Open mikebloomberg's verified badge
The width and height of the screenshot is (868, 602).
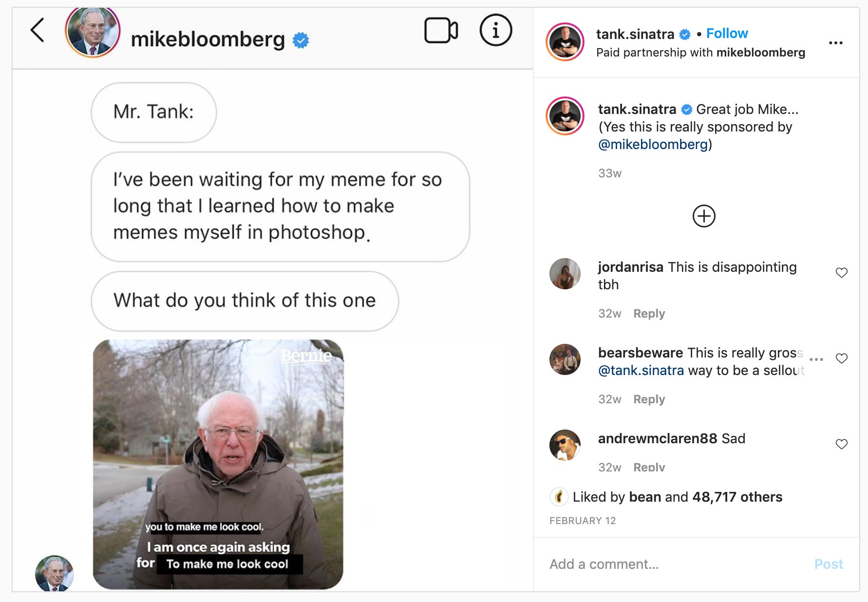point(300,40)
